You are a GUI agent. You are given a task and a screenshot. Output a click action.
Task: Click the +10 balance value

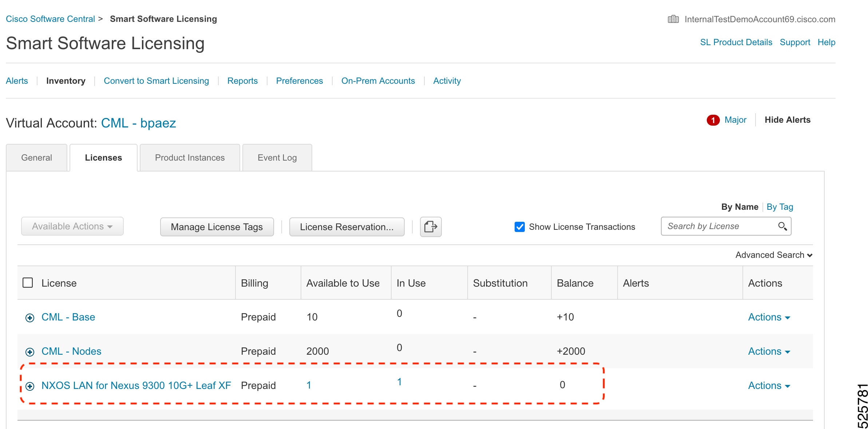(x=565, y=317)
